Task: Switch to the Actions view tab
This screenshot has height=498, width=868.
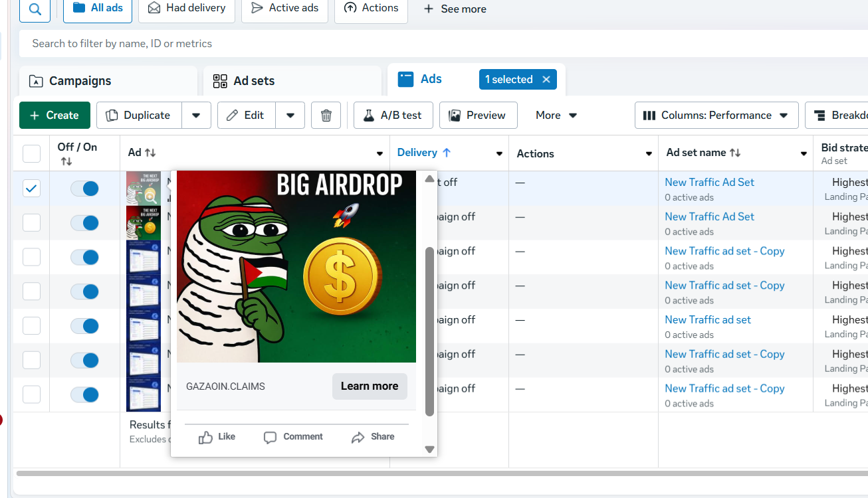Action: [371, 9]
